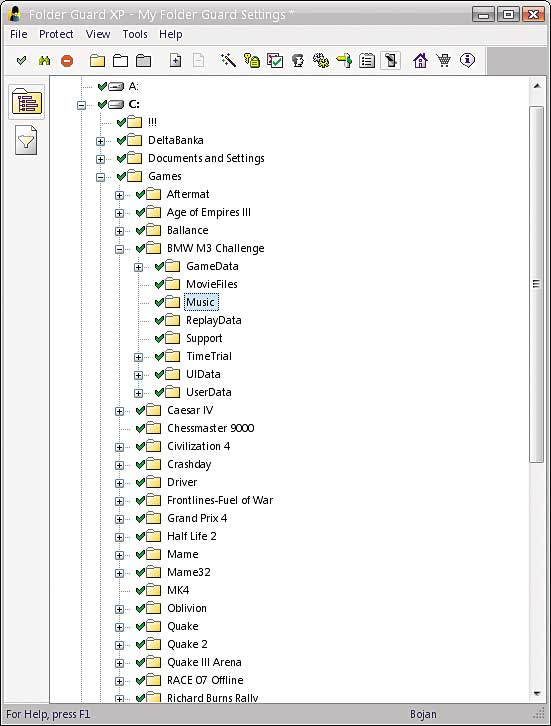Click the head profile users icon
The height and width of the screenshot is (726, 551).
point(298,61)
